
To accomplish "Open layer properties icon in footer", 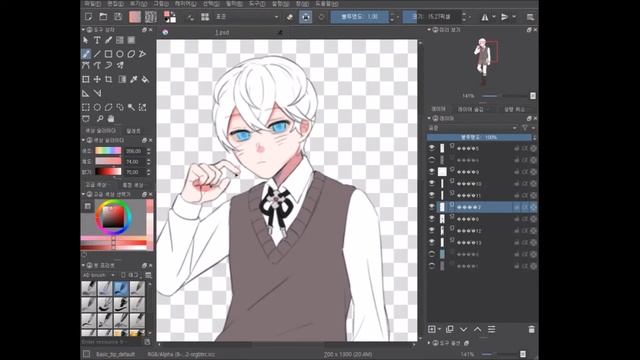I will click(491, 329).
